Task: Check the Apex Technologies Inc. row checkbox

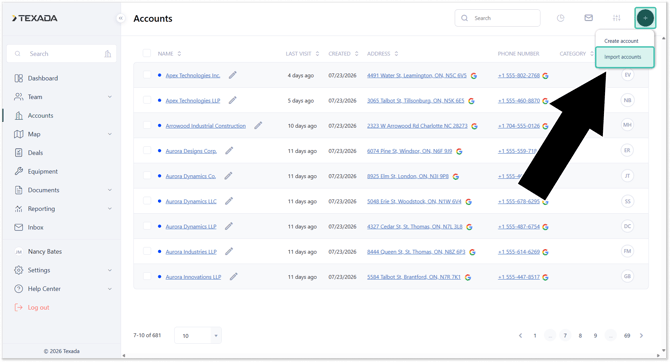Action: [147, 75]
